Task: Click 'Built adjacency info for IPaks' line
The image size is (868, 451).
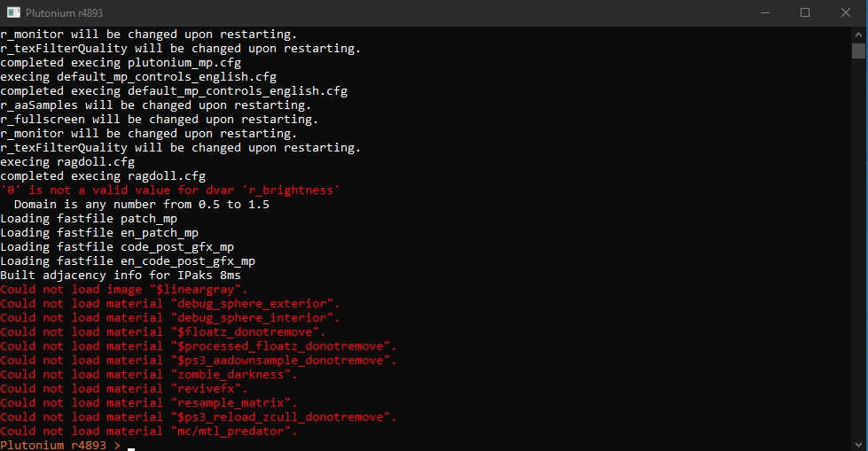Action: pyautogui.click(x=120, y=275)
